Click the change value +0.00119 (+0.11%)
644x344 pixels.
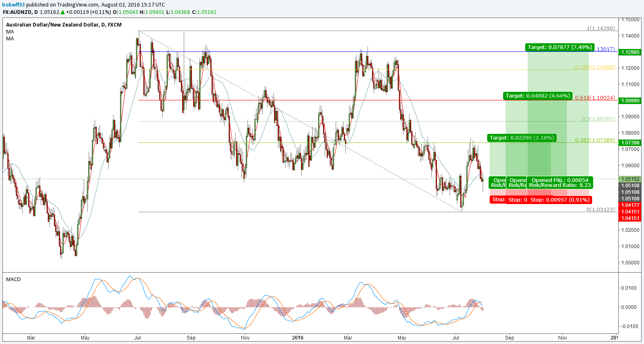coord(88,12)
